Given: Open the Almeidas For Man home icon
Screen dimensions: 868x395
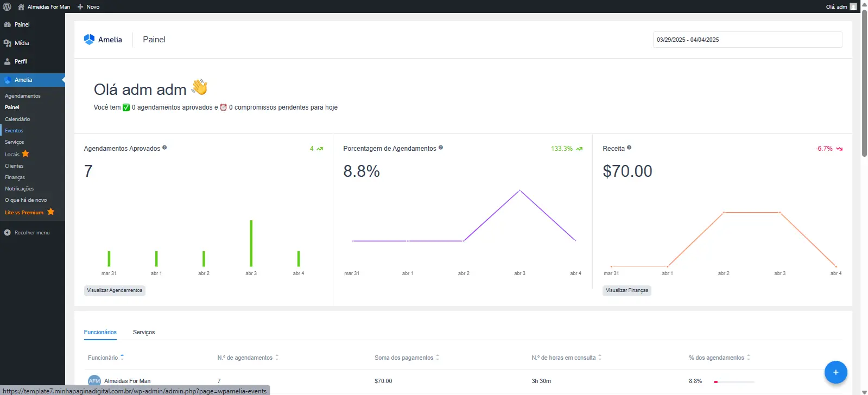Looking at the screenshot, I should coord(21,7).
